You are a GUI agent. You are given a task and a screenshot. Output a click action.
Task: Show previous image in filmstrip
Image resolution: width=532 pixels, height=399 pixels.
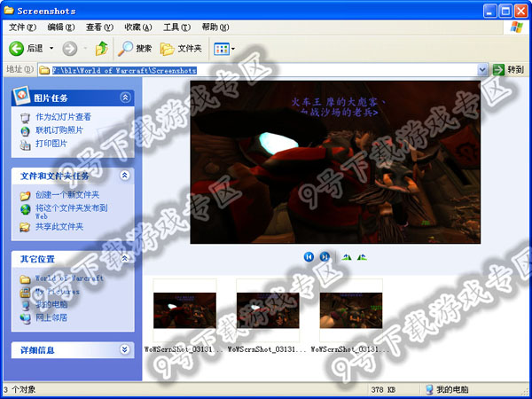309,256
